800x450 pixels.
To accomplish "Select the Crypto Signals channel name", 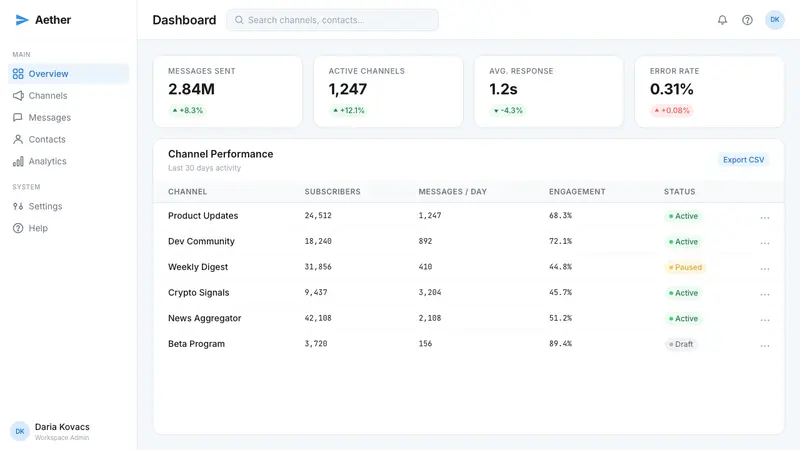I will (198, 292).
